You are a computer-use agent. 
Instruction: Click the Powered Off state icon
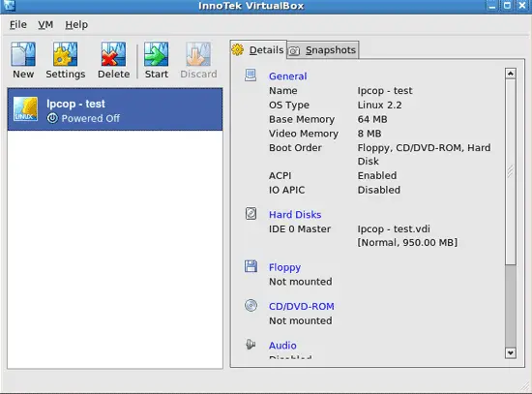(52, 118)
